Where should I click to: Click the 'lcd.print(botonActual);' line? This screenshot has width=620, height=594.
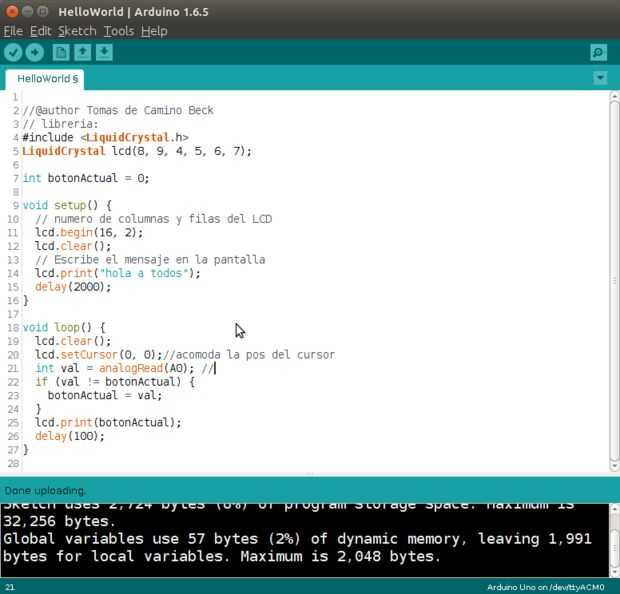coord(108,422)
